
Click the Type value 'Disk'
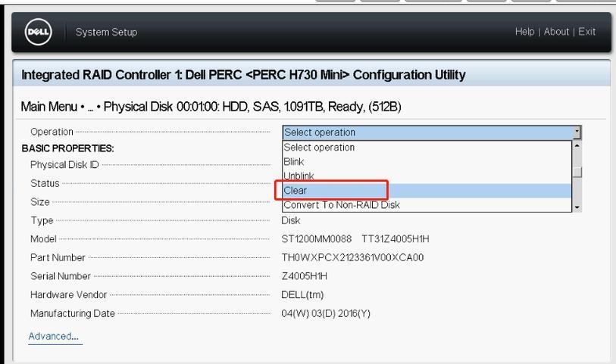(x=291, y=220)
